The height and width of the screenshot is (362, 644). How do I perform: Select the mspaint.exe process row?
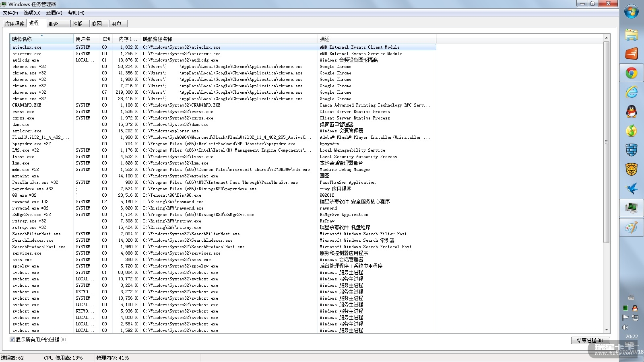pos(223,176)
